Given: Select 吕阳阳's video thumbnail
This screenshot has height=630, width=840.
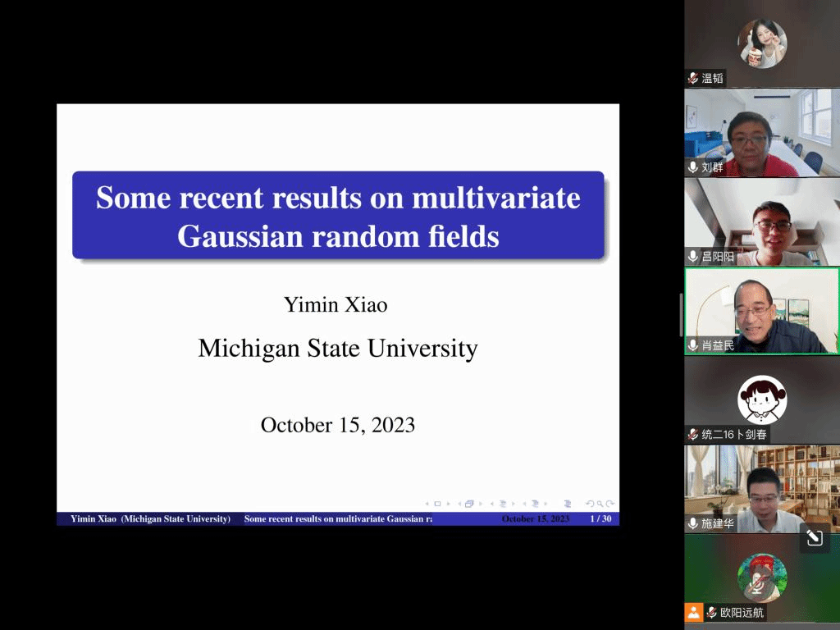Looking at the screenshot, I should click(762, 221).
